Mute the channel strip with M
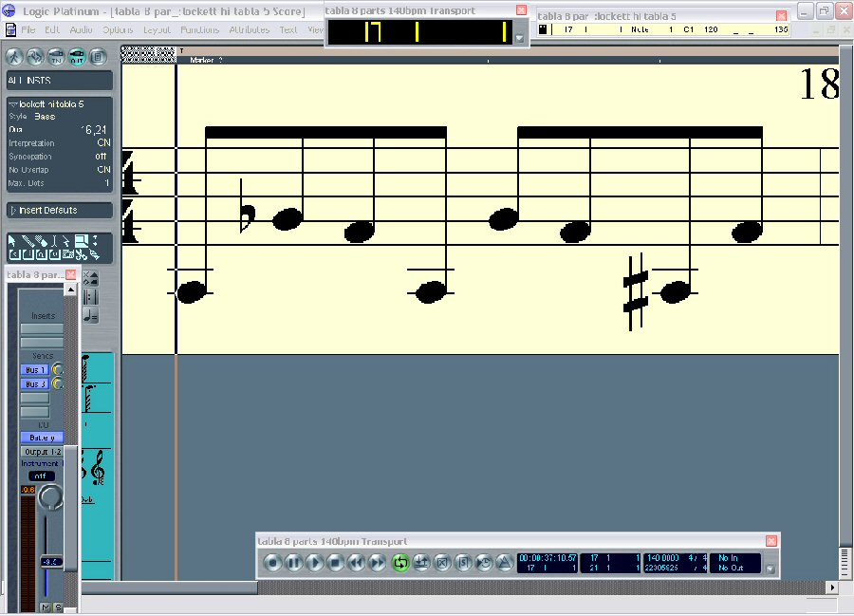The width and height of the screenshot is (854, 616). [x=45, y=607]
